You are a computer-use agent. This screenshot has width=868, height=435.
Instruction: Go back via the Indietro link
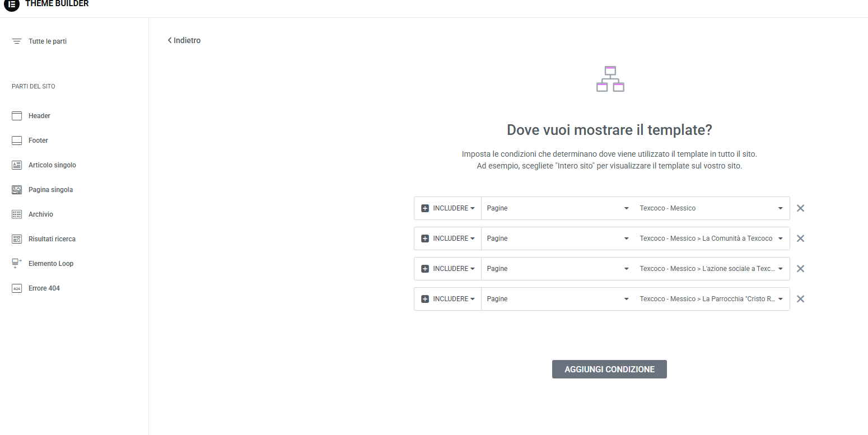pos(184,40)
